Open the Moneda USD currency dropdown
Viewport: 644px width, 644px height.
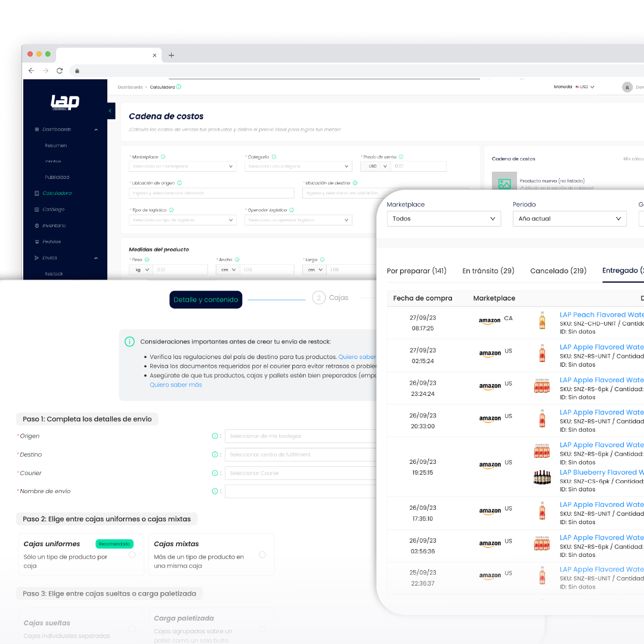[x=585, y=86]
